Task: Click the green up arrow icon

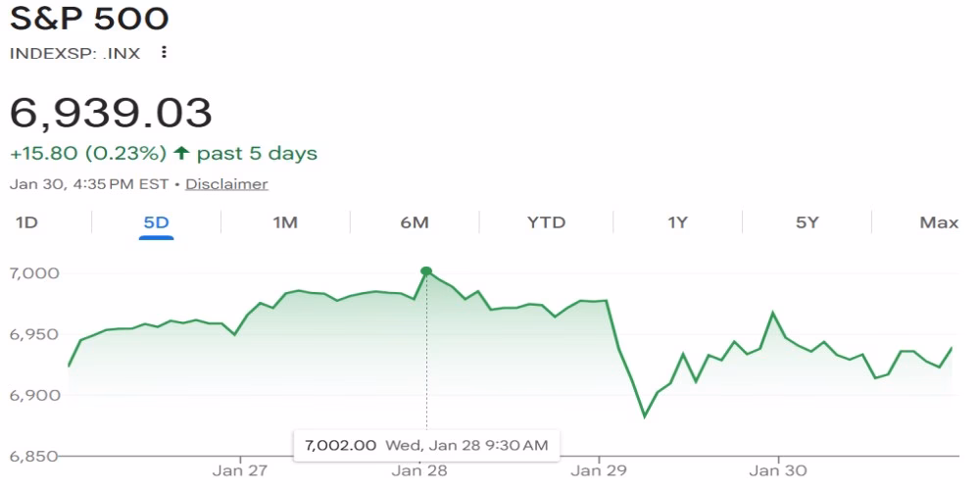Action: (x=181, y=154)
